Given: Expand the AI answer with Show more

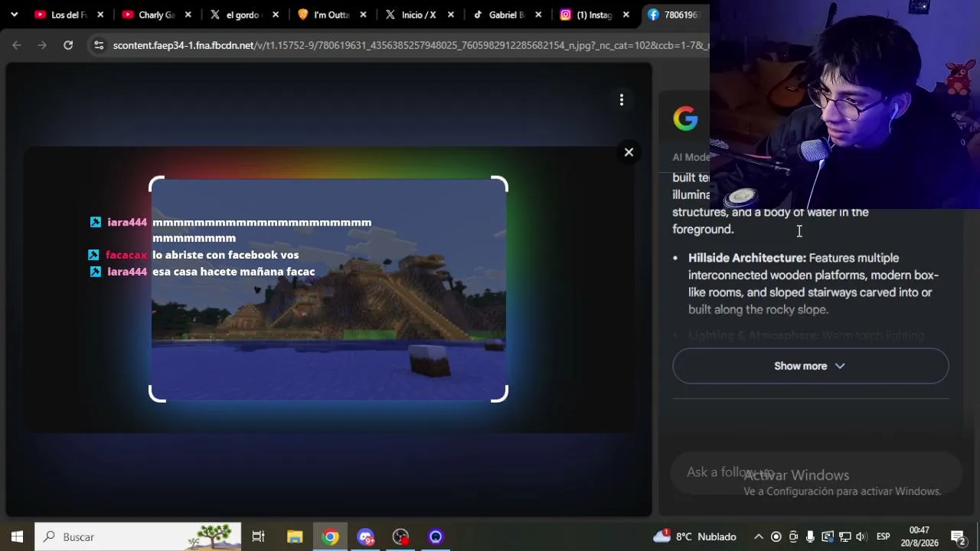Looking at the screenshot, I should (811, 366).
